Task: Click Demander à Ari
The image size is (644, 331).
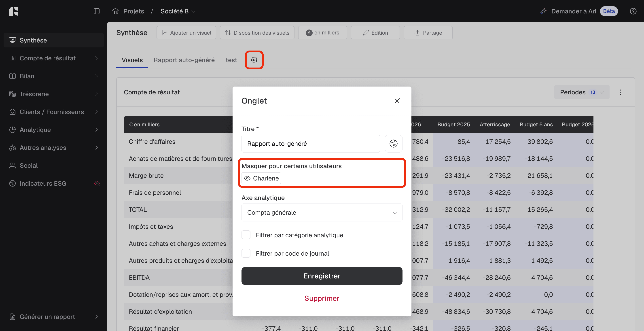Action: [x=574, y=11]
